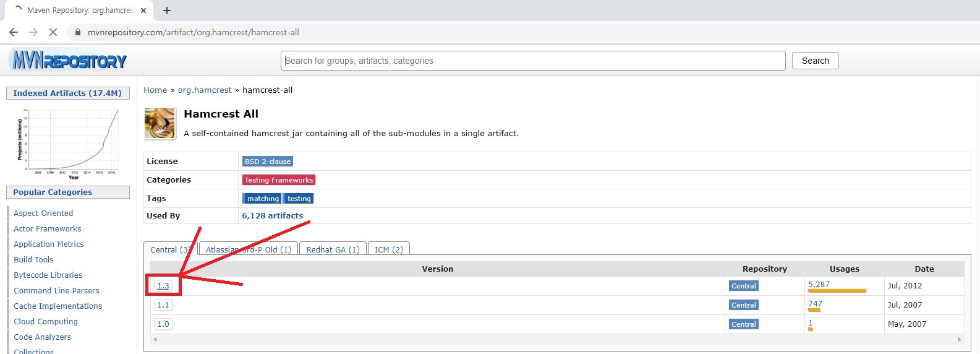Open the Aspect Oriented category
The height and width of the screenshot is (354, 980).
click(x=43, y=214)
